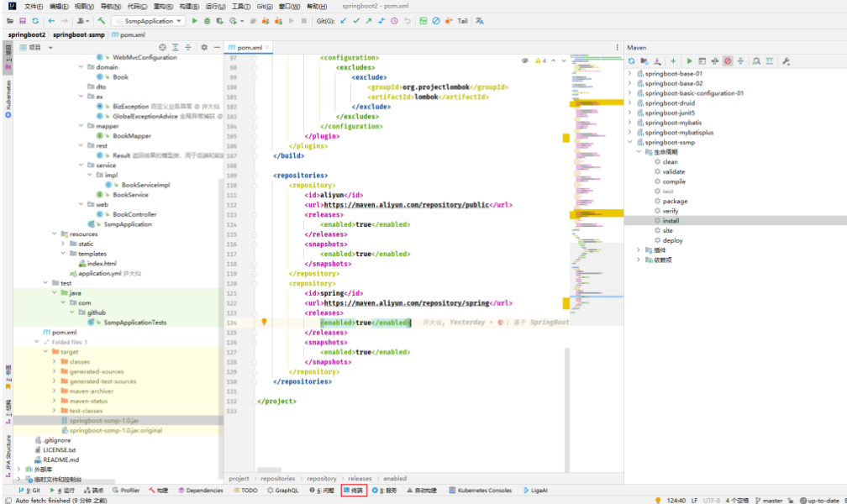The image size is (847, 504).
Task: Click the Debug bug icon in toolbar
Action: point(208,20)
